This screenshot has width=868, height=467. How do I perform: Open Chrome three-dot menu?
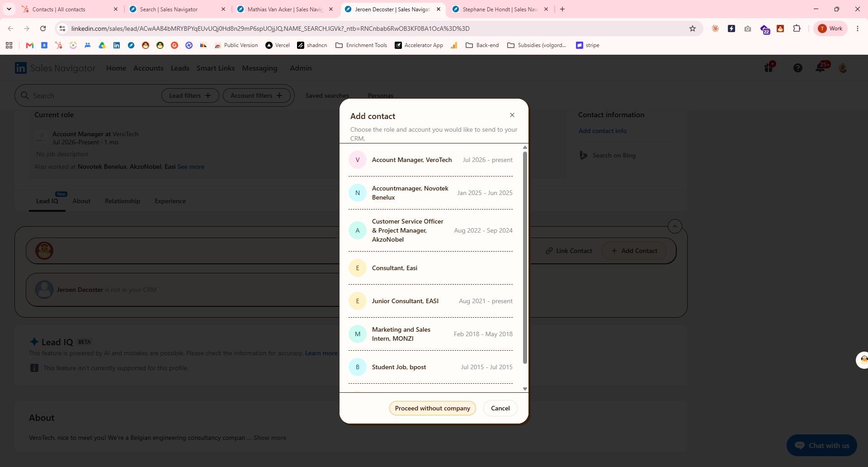[x=858, y=29]
